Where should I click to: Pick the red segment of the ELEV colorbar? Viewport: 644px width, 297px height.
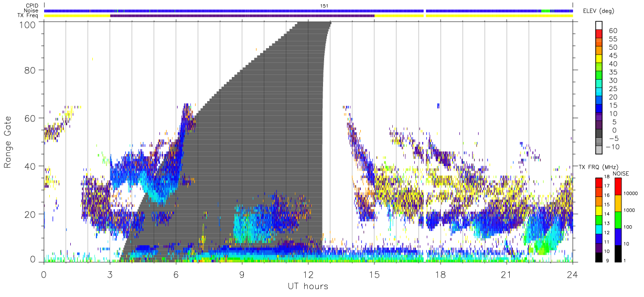pyautogui.click(x=598, y=34)
